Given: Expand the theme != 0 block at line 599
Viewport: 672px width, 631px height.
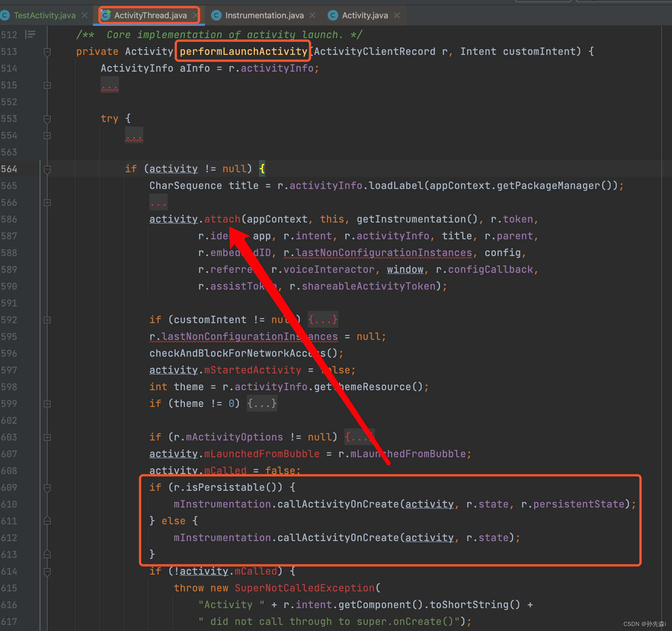Looking at the screenshot, I should pyautogui.click(x=47, y=404).
